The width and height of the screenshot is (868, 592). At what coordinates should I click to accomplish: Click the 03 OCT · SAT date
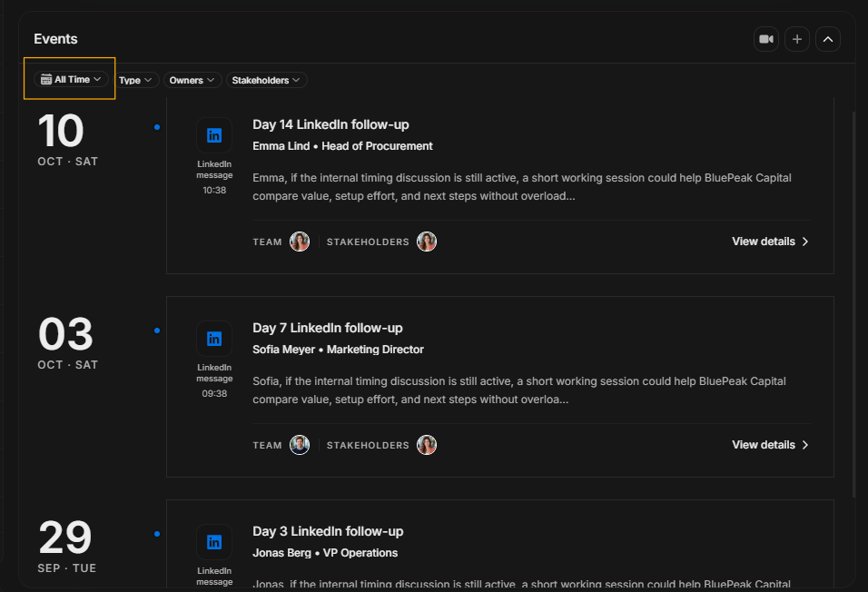pos(67,342)
